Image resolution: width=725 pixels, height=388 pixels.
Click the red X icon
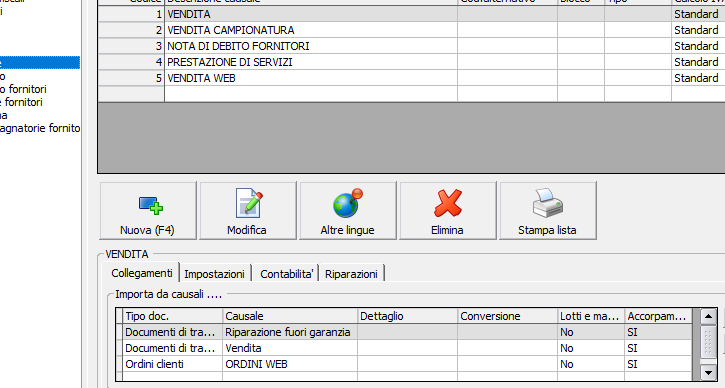[448, 203]
